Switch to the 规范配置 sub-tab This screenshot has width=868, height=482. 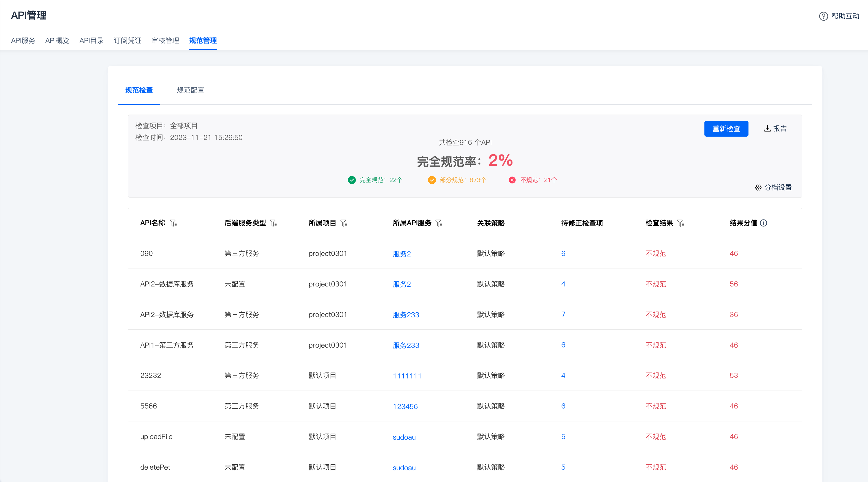click(x=191, y=90)
